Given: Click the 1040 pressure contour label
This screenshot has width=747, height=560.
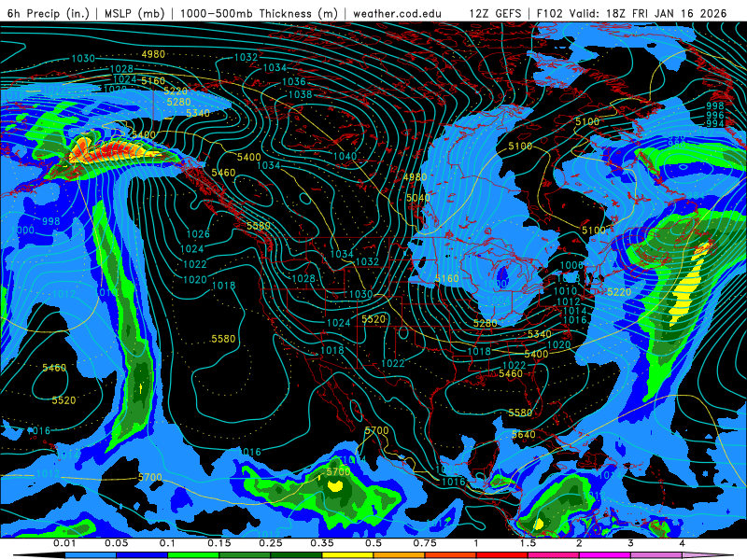Looking at the screenshot, I should (345, 156).
